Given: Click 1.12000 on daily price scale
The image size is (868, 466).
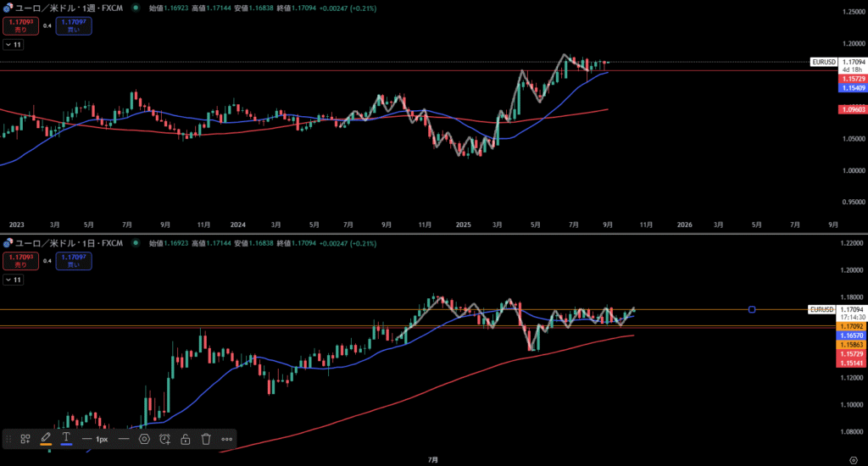Looking at the screenshot, I should (851, 378).
